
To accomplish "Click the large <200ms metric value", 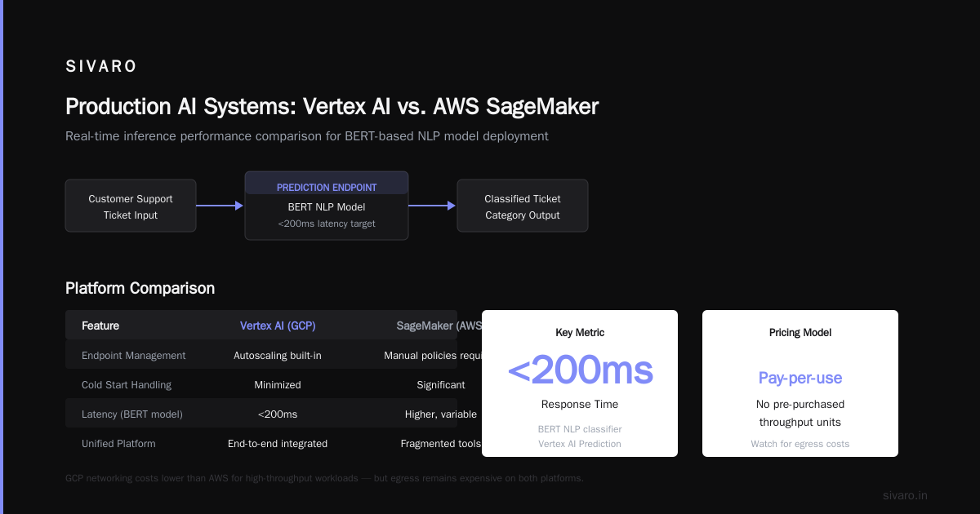I will point(580,370).
